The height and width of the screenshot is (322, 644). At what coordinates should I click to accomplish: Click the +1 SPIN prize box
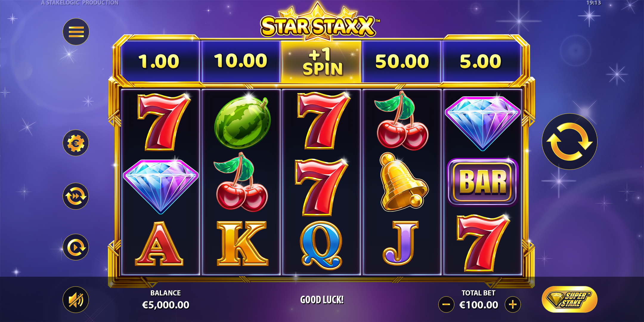tap(321, 61)
